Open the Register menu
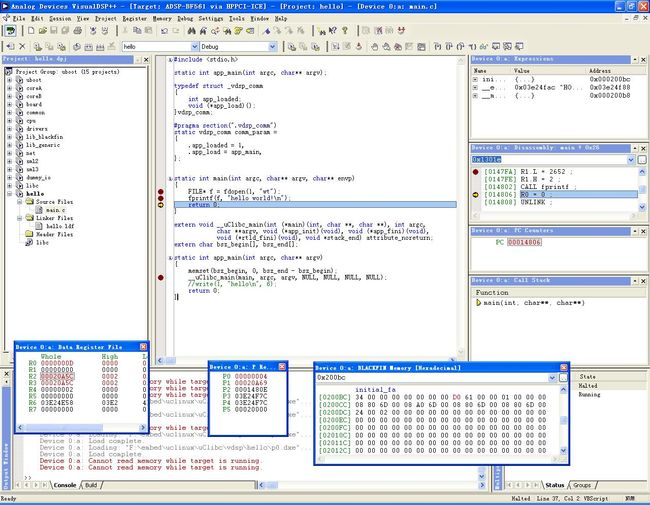This screenshot has width=650, height=505. [x=135, y=19]
